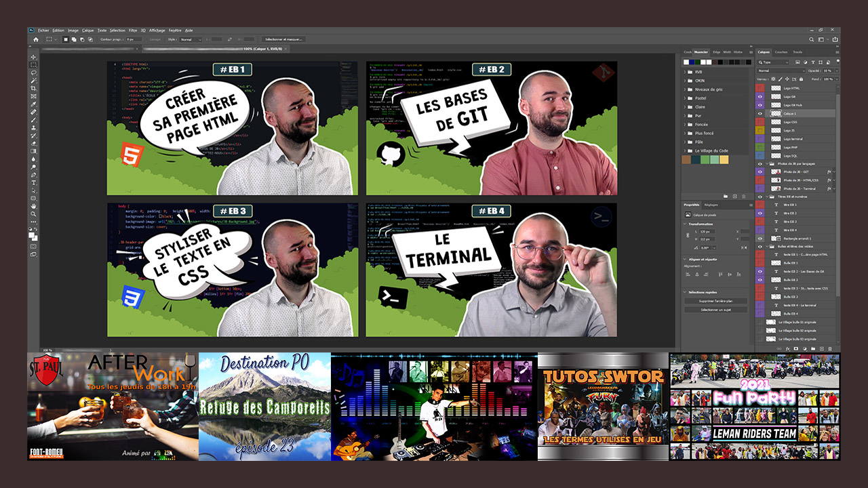Select the History Brush tool

(x=33, y=136)
